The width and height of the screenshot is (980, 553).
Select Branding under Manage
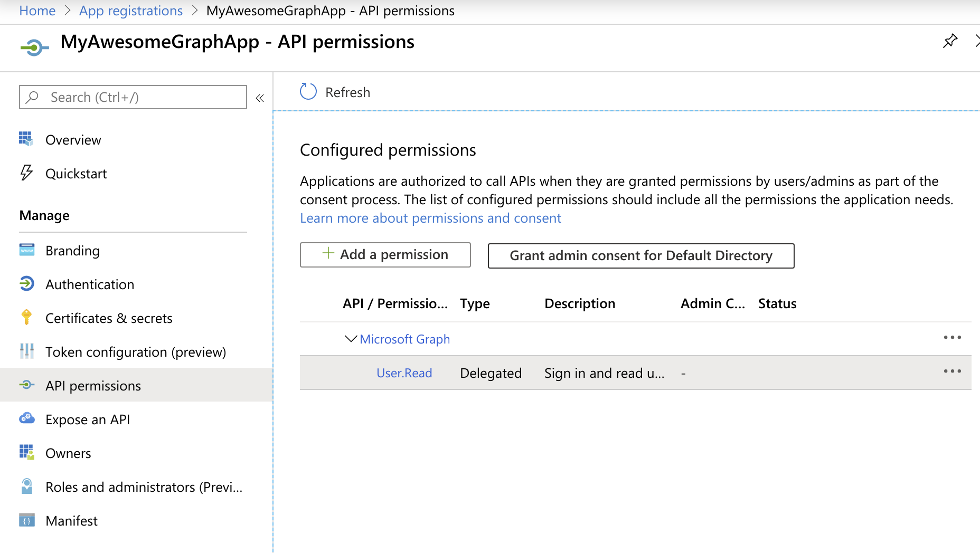coord(72,250)
